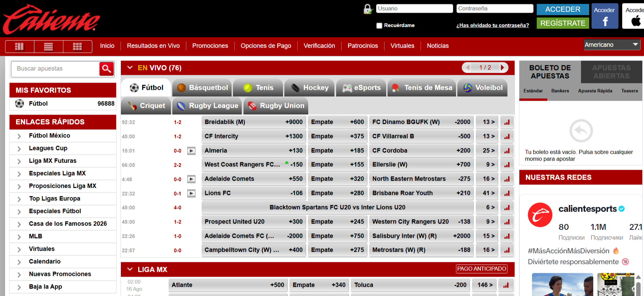Play live stream for Adelaide Comets match
This screenshot has height=296, width=644.
coord(191,179)
